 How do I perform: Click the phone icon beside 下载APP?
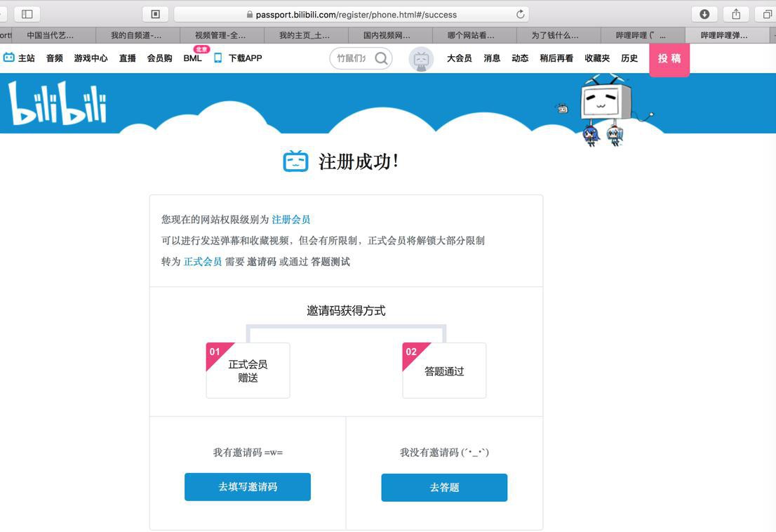pyautogui.click(x=218, y=58)
